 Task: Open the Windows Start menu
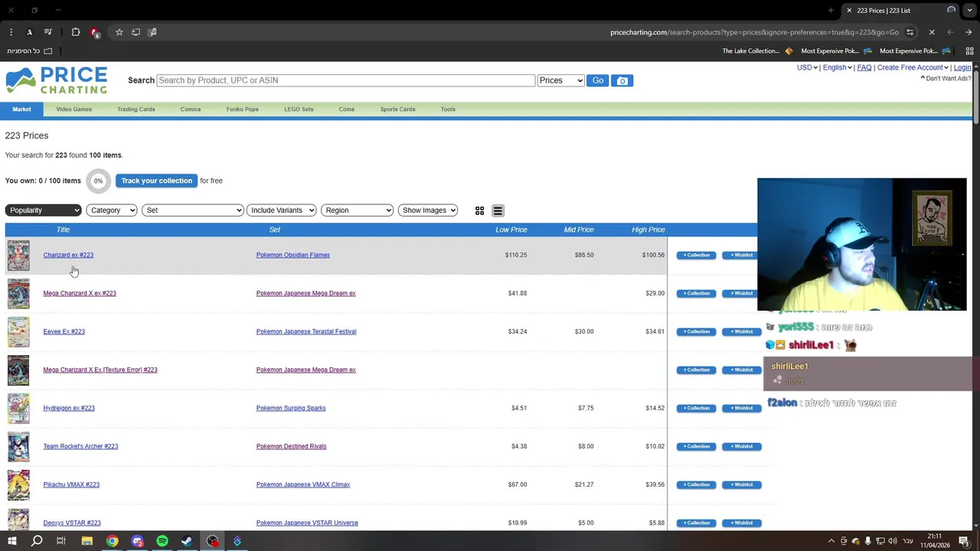(11, 541)
